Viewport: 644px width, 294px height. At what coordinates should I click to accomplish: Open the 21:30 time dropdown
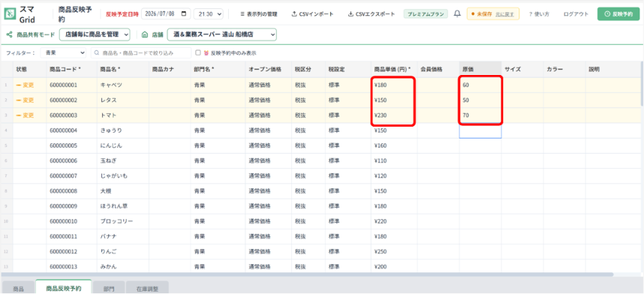(x=208, y=14)
